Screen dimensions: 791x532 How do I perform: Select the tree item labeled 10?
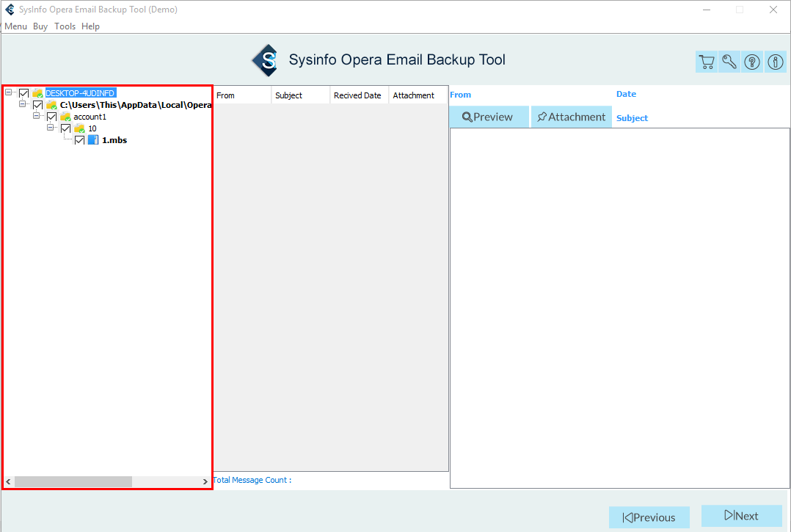[x=92, y=128]
